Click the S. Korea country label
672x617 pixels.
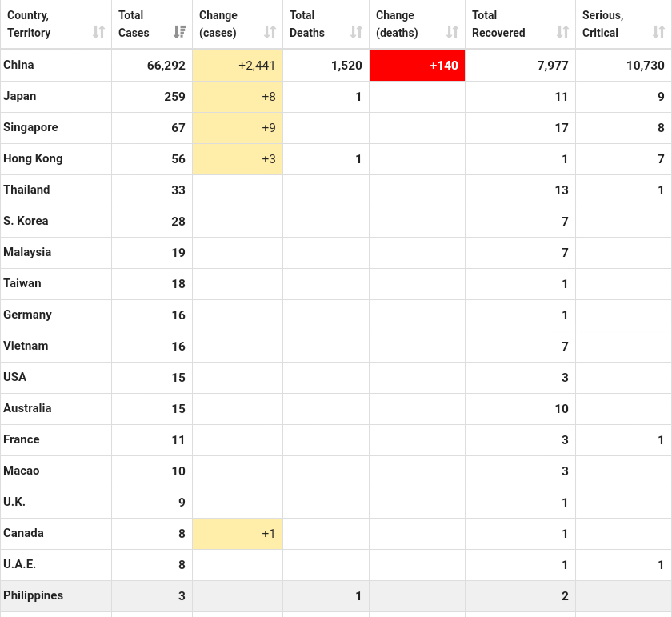click(x=26, y=221)
